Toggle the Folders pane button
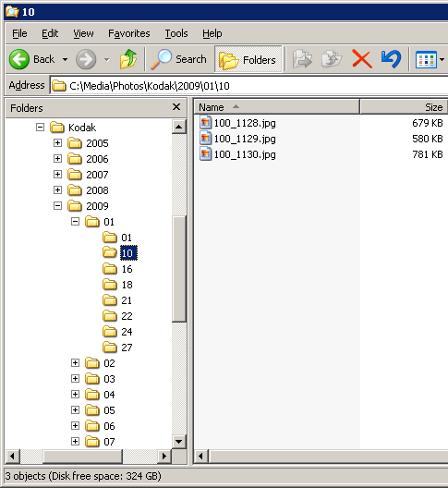This screenshot has height=488, width=448. (248, 59)
